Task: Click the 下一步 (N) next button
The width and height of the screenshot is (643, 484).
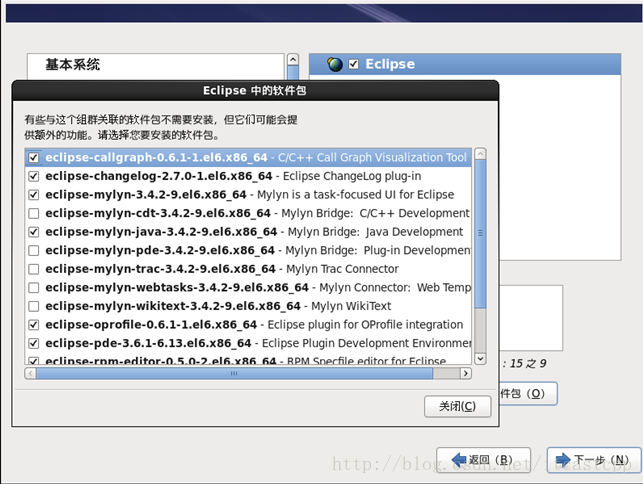Action: [x=594, y=460]
